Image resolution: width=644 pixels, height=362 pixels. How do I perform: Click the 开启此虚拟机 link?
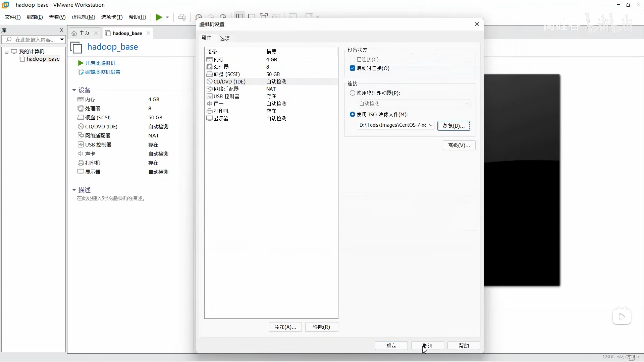(100, 63)
